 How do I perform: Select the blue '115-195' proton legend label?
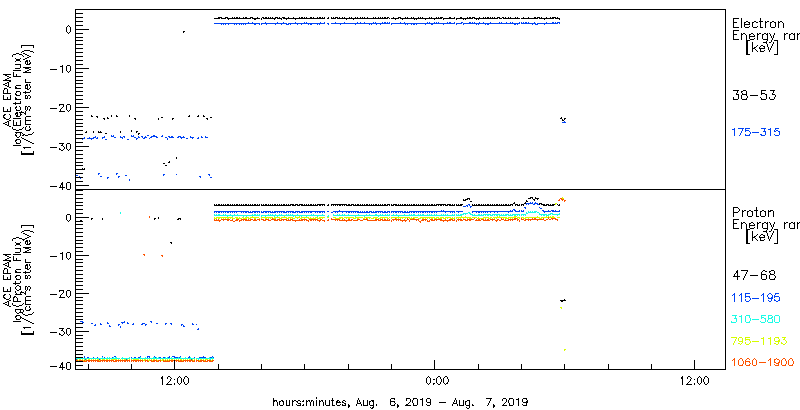point(756,298)
